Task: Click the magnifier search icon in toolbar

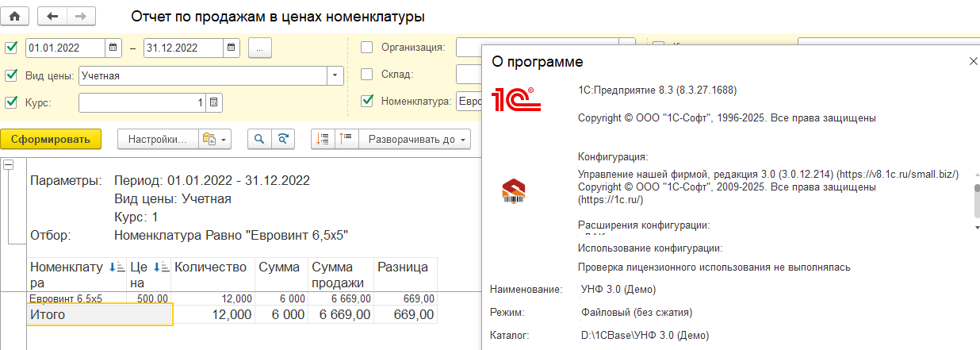Action: pos(259,139)
